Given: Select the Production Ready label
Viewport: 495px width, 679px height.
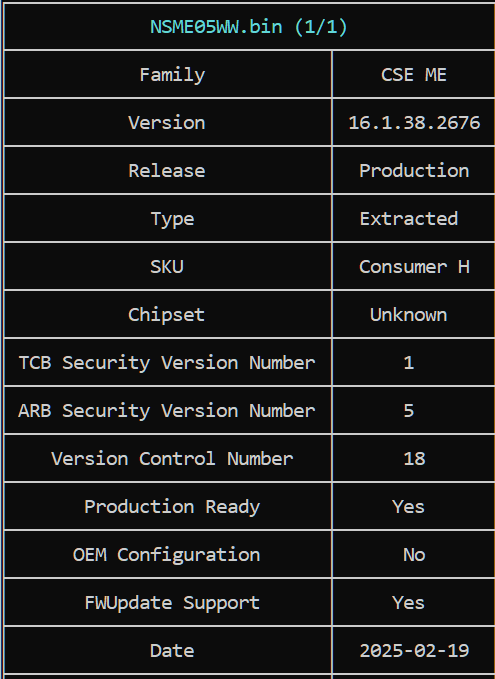Looking at the screenshot, I should (x=172, y=507).
